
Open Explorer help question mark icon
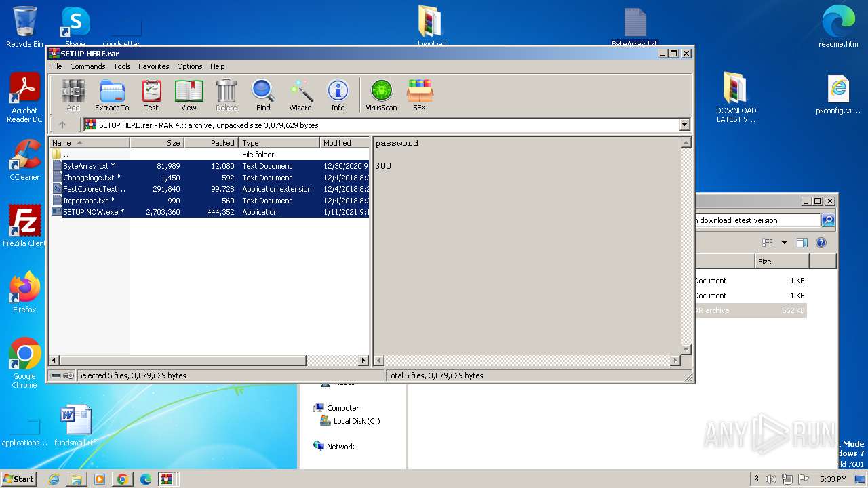pos(821,243)
